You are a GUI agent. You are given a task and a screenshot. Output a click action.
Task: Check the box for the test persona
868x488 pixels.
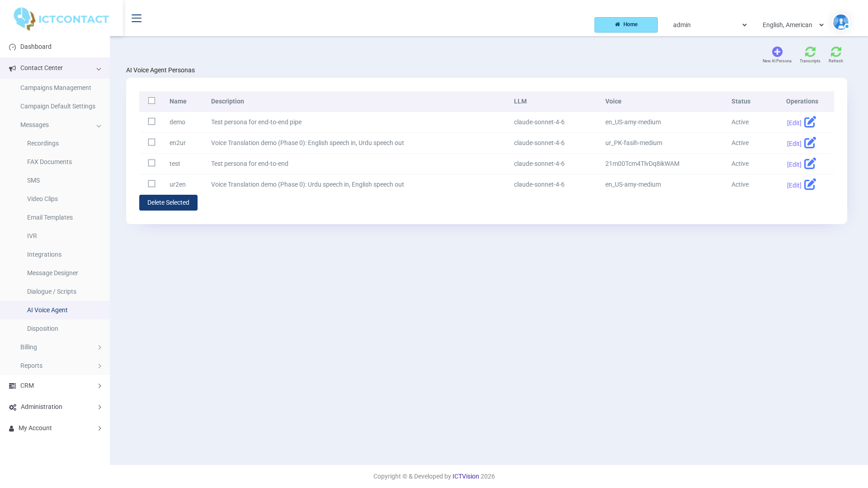coord(152,163)
